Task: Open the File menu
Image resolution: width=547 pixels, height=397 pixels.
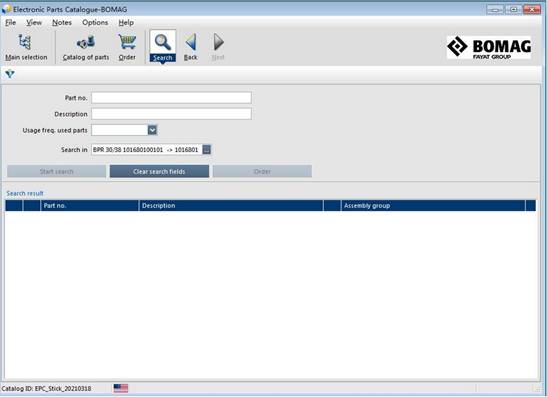Action: [x=10, y=23]
